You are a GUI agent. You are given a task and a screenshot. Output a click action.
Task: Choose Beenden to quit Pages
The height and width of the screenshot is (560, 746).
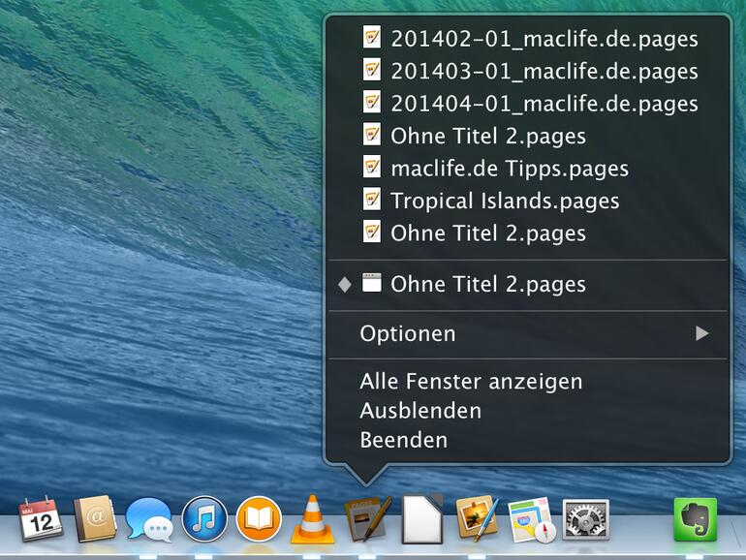pos(528,440)
